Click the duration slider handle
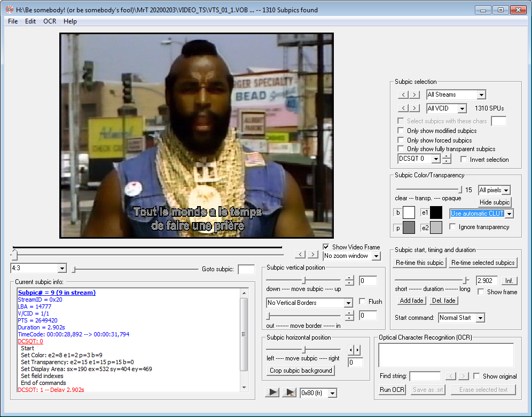 click(466, 280)
